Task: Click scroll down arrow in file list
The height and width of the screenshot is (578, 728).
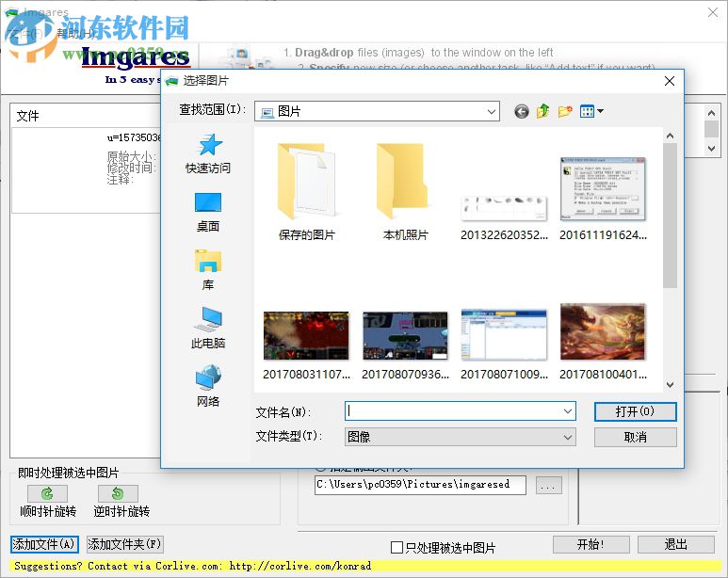Action: pos(670,385)
